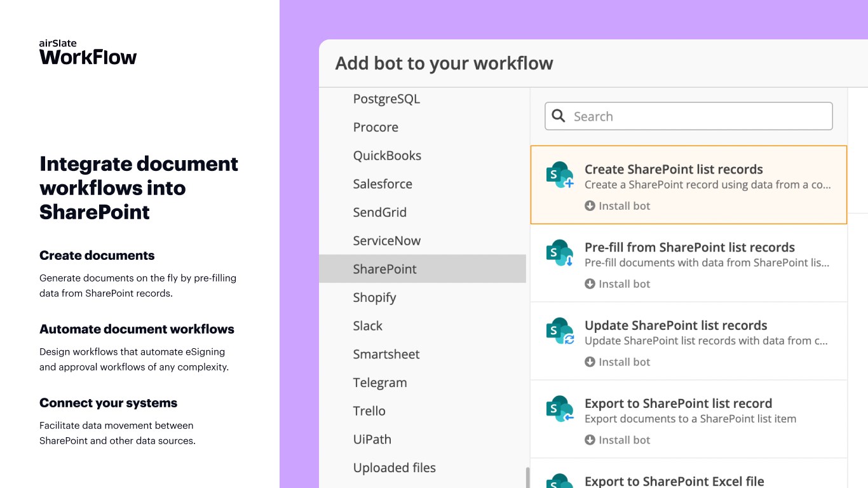Select PostgreSQL in the integrations list
The width and height of the screenshot is (868, 488).
coord(386,99)
